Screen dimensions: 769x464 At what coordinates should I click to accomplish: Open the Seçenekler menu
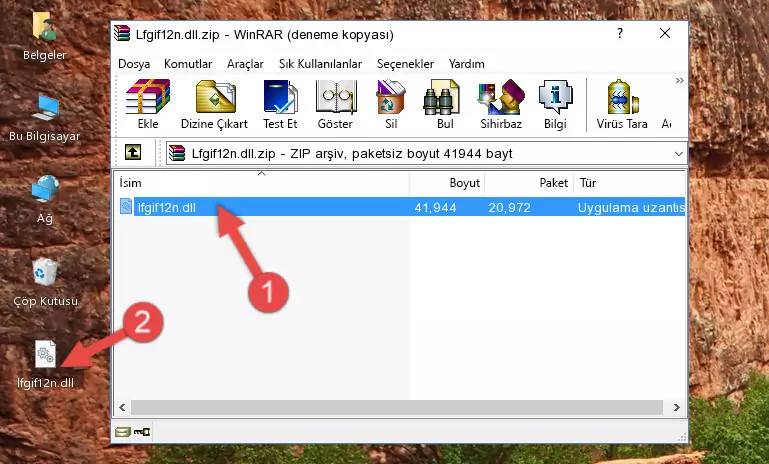405,64
